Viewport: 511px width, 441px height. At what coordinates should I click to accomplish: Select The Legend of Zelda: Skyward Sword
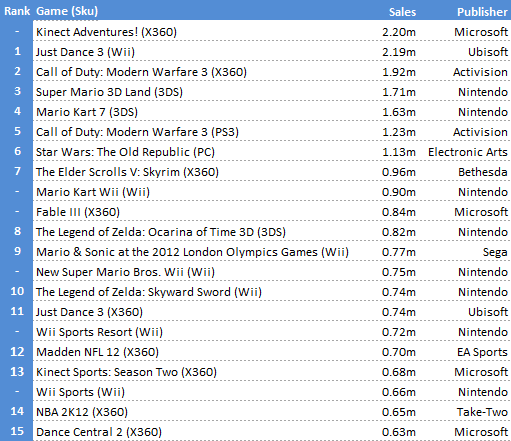tap(149, 292)
